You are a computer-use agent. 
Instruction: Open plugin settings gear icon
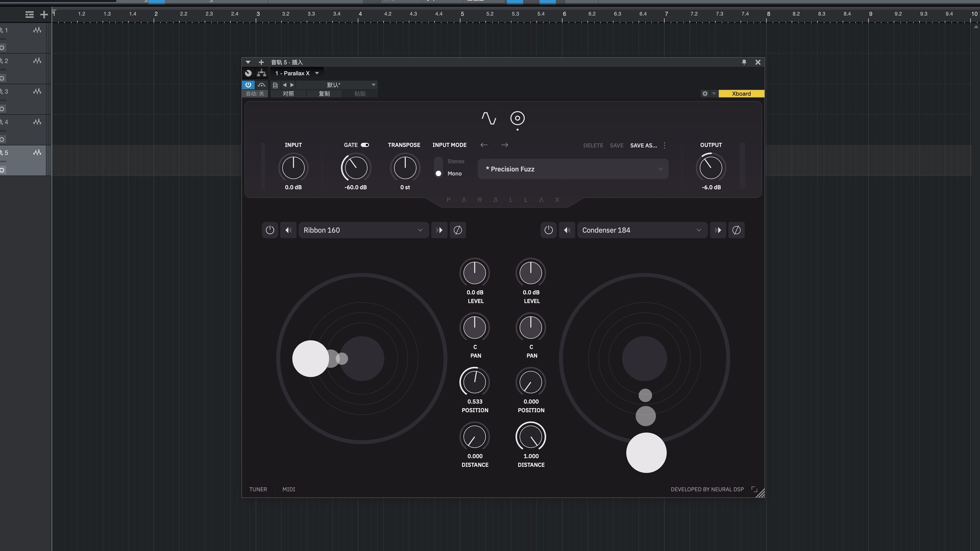point(705,94)
